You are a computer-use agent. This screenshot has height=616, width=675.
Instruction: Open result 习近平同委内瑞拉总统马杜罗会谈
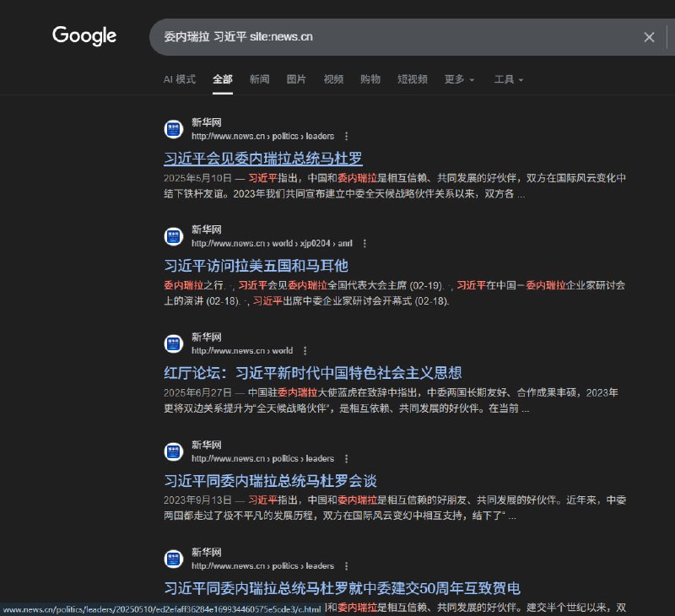coord(270,481)
